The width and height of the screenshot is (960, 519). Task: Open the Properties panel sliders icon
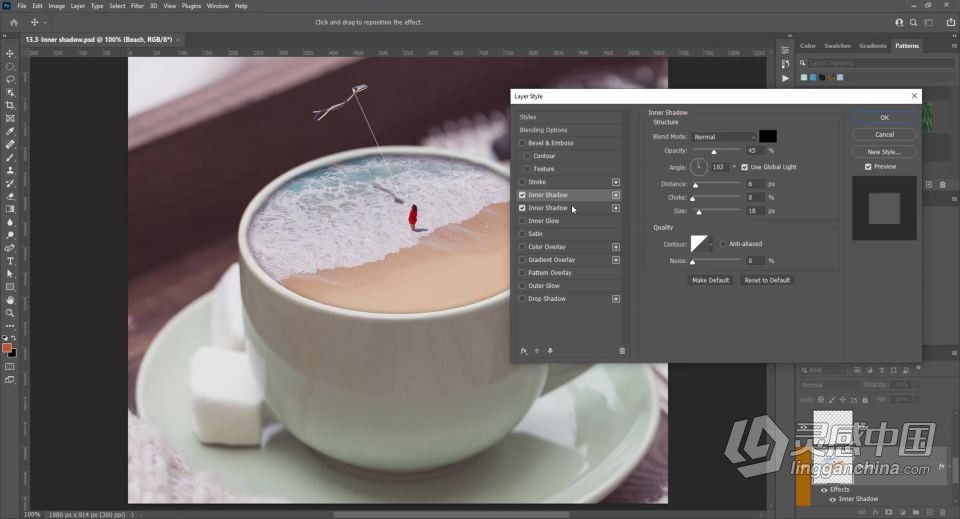[786, 50]
